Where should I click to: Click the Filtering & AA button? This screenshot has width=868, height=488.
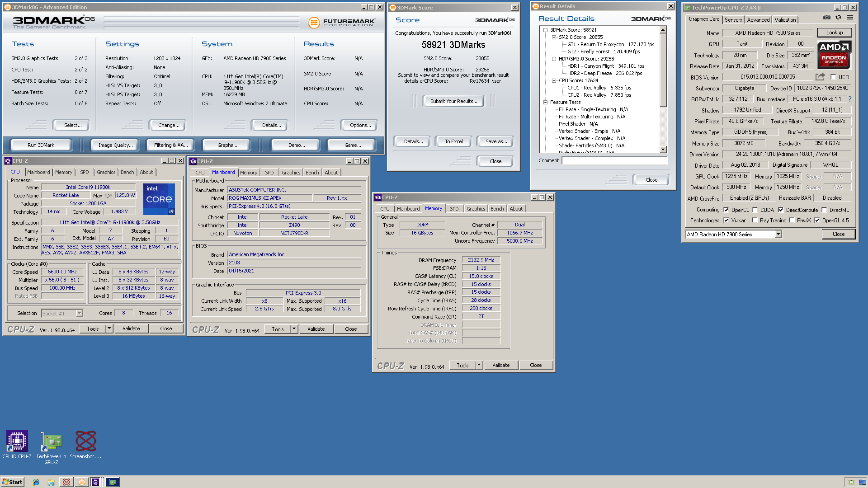point(171,145)
